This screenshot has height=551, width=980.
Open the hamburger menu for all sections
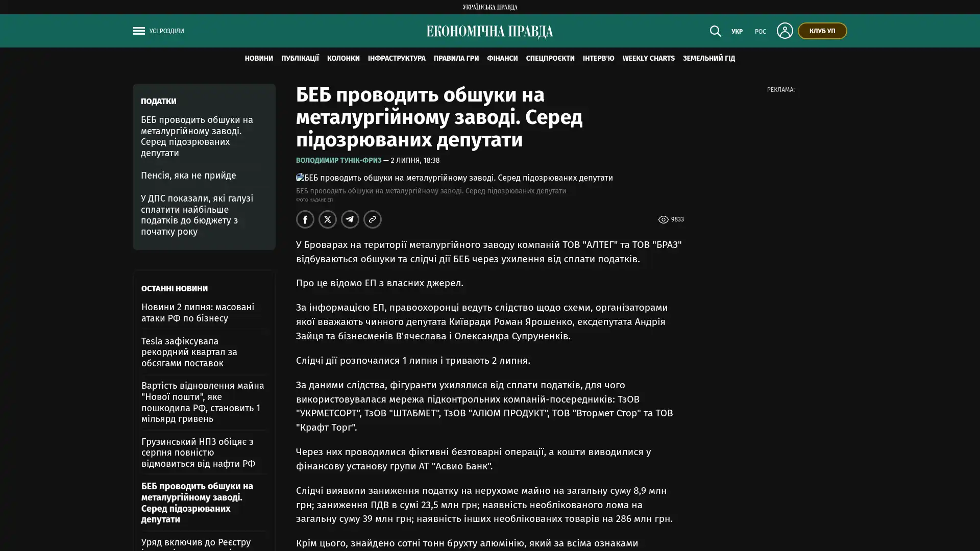pyautogui.click(x=139, y=31)
